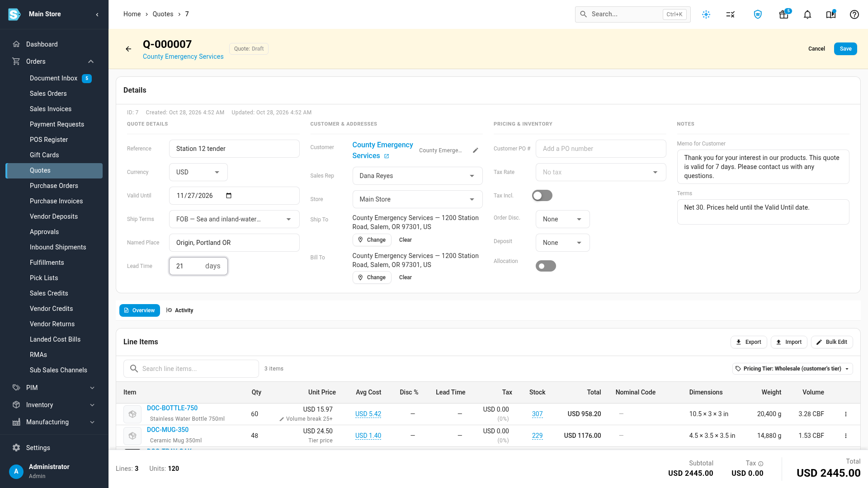This screenshot has width=868, height=488.
Task: Open the gift box updates icon
Action: click(784, 14)
